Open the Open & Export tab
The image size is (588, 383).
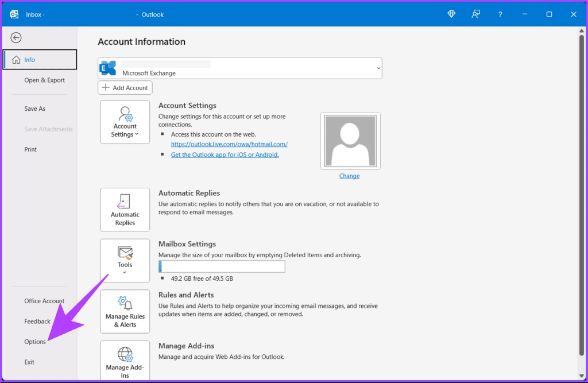pos(44,80)
